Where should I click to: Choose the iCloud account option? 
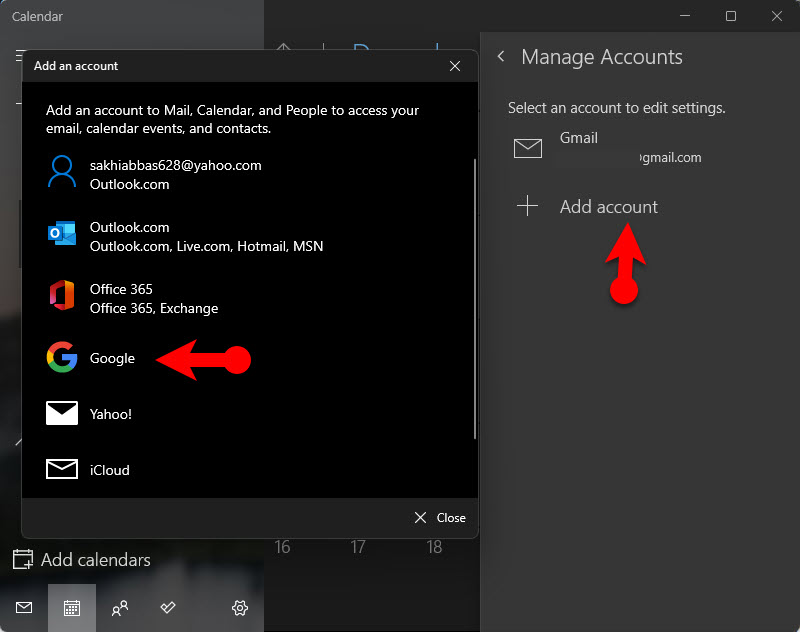[109, 470]
